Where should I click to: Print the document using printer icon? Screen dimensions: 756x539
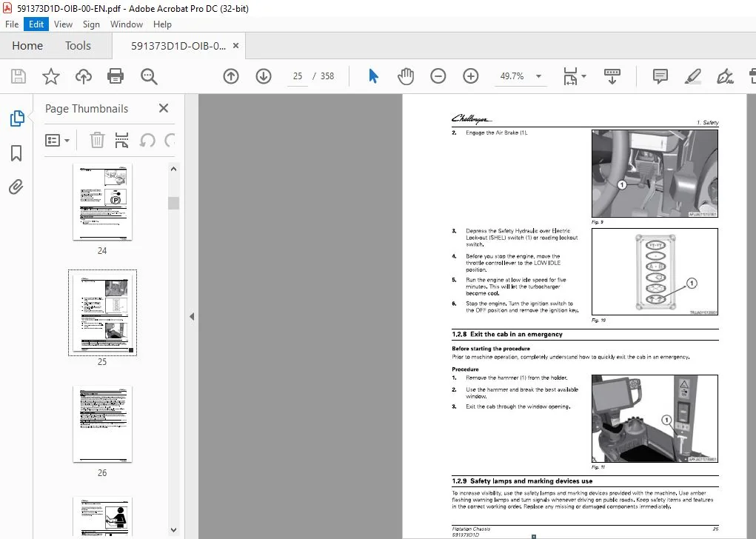point(116,76)
